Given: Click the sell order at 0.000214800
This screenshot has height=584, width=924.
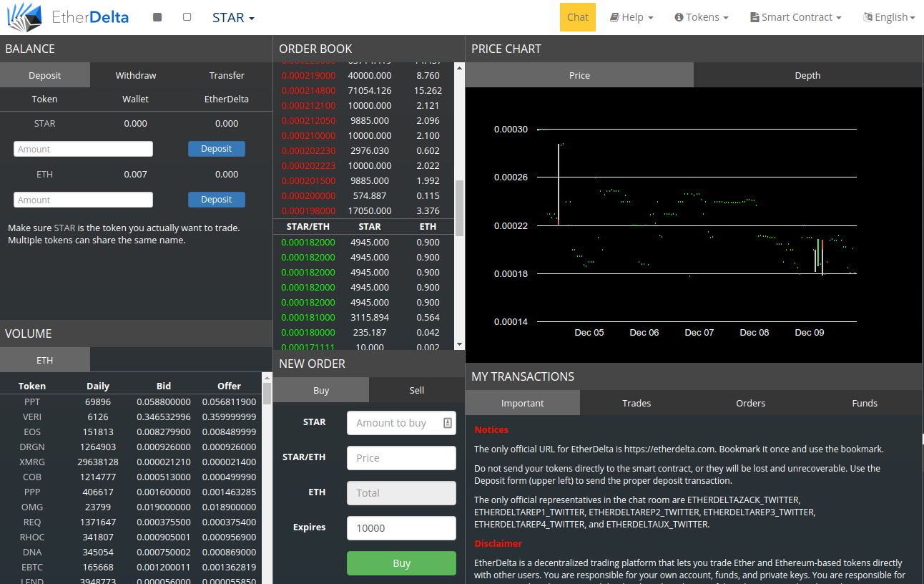Looking at the screenshot, I should click(363, 91).
